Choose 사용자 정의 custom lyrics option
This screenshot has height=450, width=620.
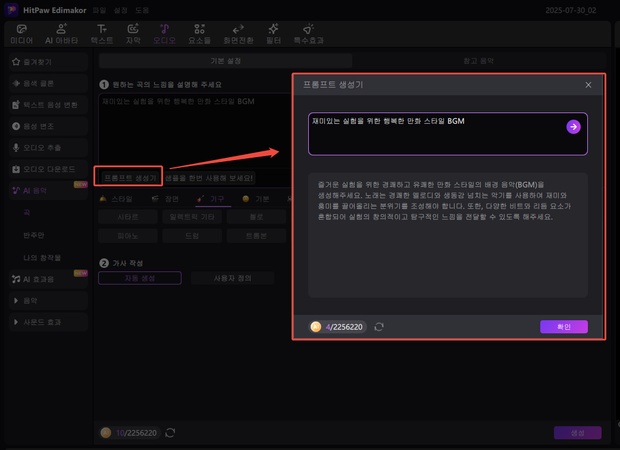coord(232,278)
